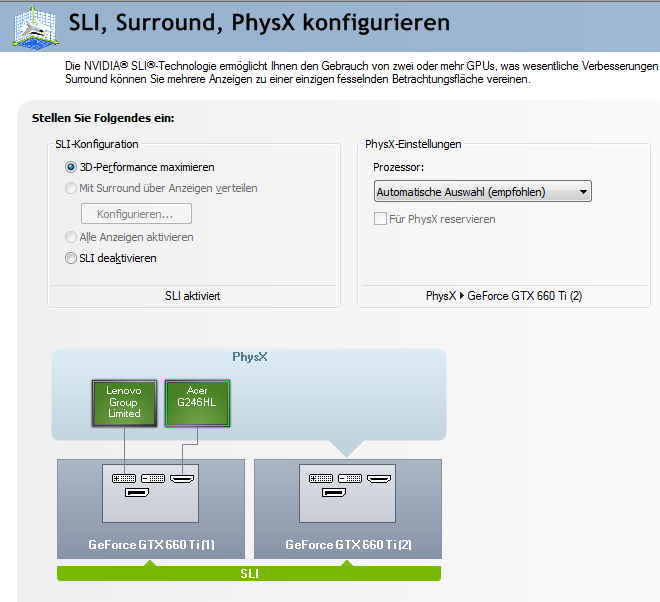This screenshot has width=660, height=602.
Task: Click the PhysX GeForce GTX 660 Ti (2) status
Action: (504, 296)
